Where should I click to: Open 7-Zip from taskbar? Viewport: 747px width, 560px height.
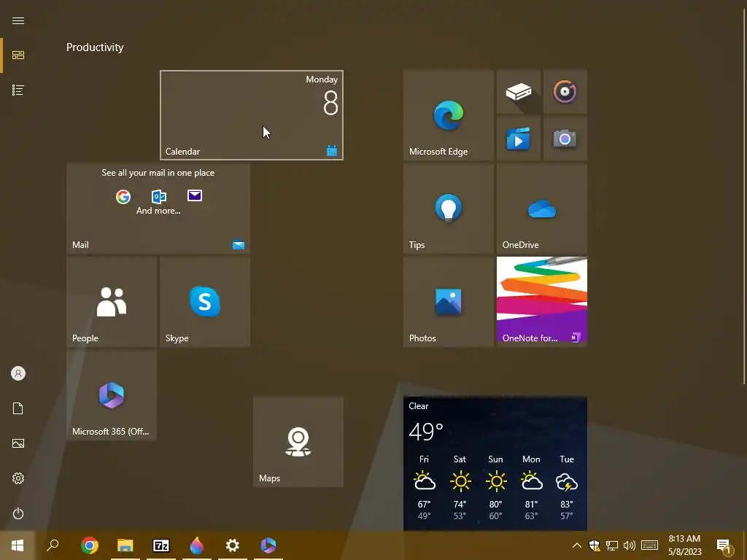pos(161,545)
